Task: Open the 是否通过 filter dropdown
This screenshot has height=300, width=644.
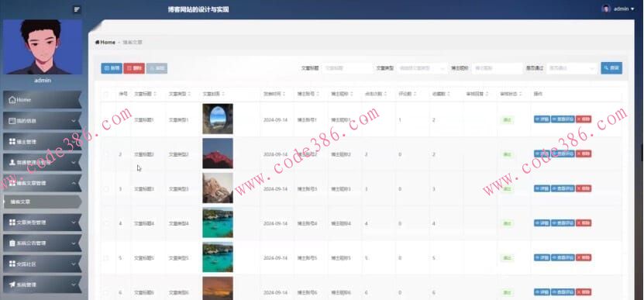Action: pyautogui.click(x=572, y=68)
